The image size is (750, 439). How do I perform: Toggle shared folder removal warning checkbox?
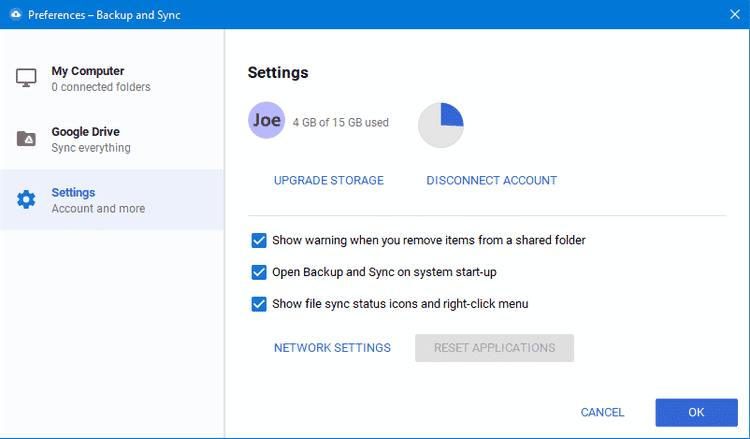[x=259, y=240]
